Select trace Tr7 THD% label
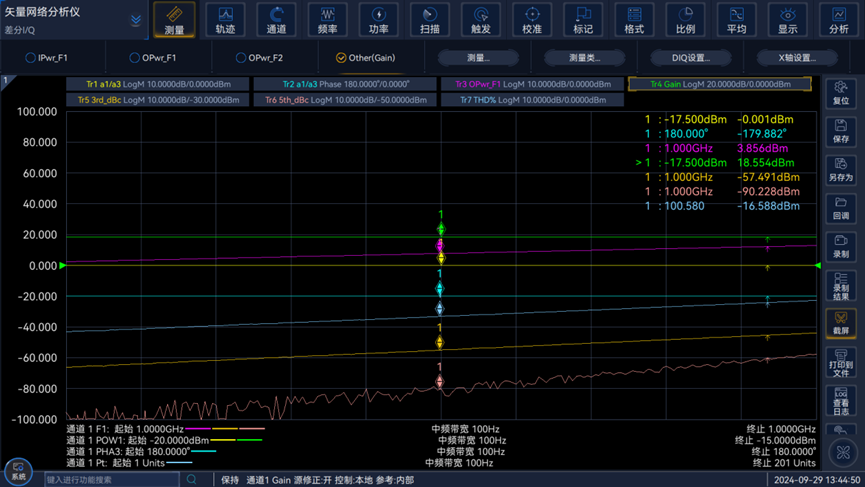 (532, 100)
